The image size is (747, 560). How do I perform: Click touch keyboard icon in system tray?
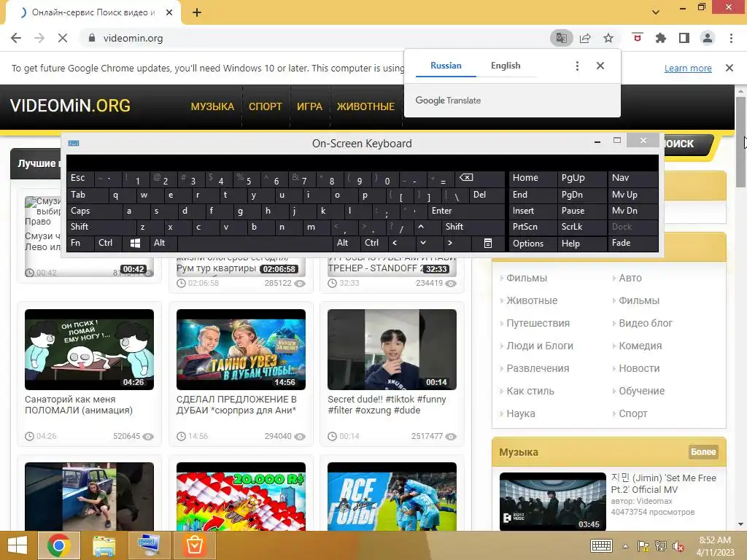601,545
